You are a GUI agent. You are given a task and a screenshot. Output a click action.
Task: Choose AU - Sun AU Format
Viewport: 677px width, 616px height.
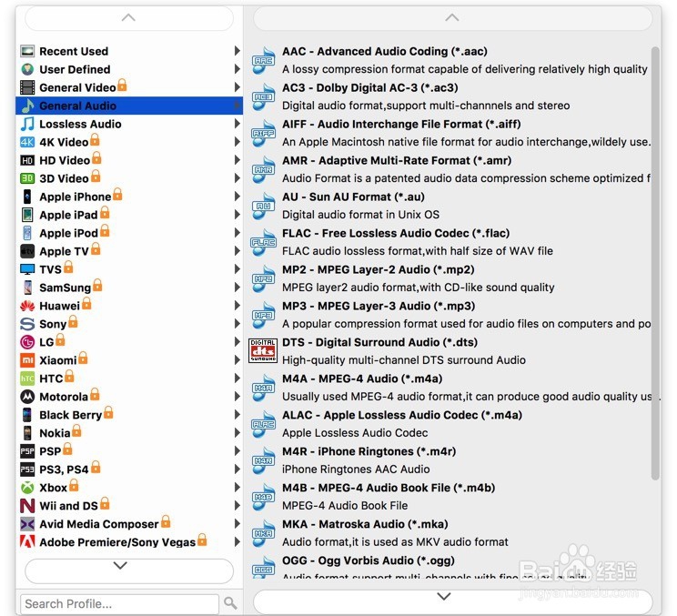click(450, 206)
